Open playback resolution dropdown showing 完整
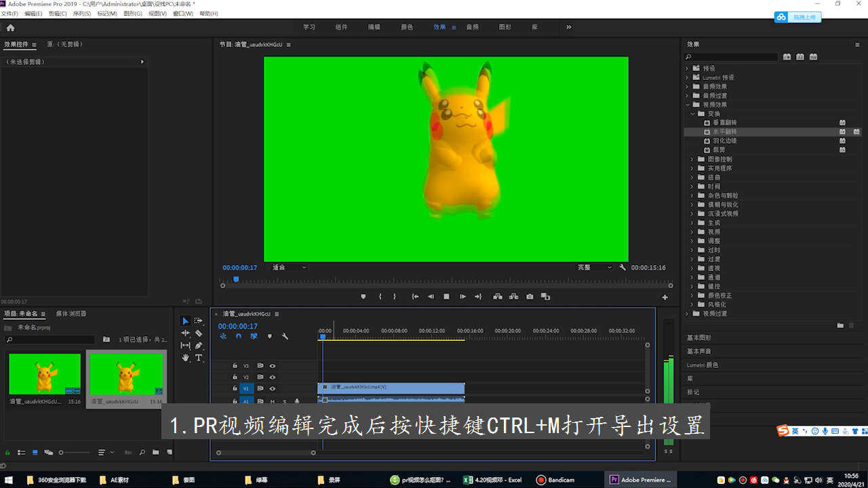 (x=595, y=268)
